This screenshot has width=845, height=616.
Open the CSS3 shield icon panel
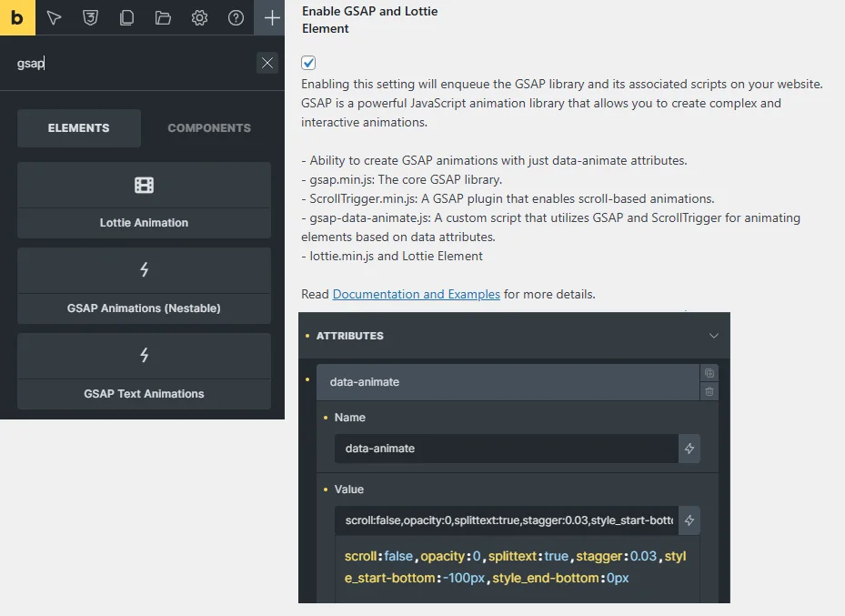click(90, 17)
